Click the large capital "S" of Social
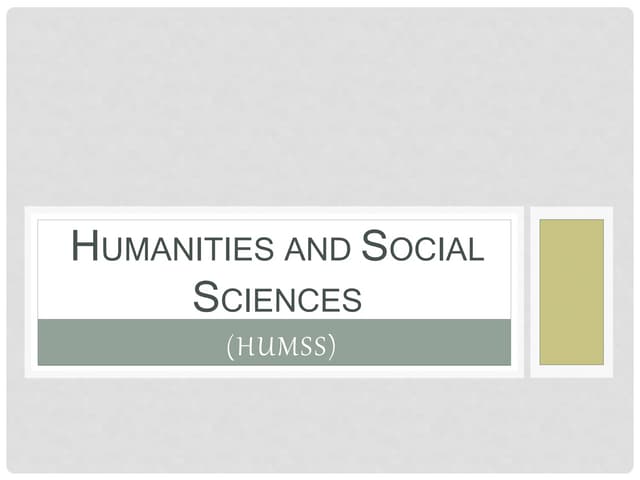640x480 pixels. [x=373, y=247]
